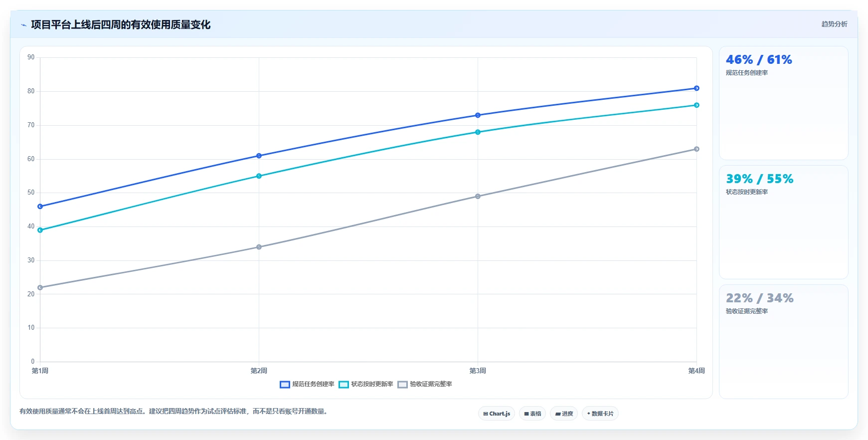Click the 22% / 34% stat value
The width and height of the screenshot is (868, 440).
(x=759, y=298)
